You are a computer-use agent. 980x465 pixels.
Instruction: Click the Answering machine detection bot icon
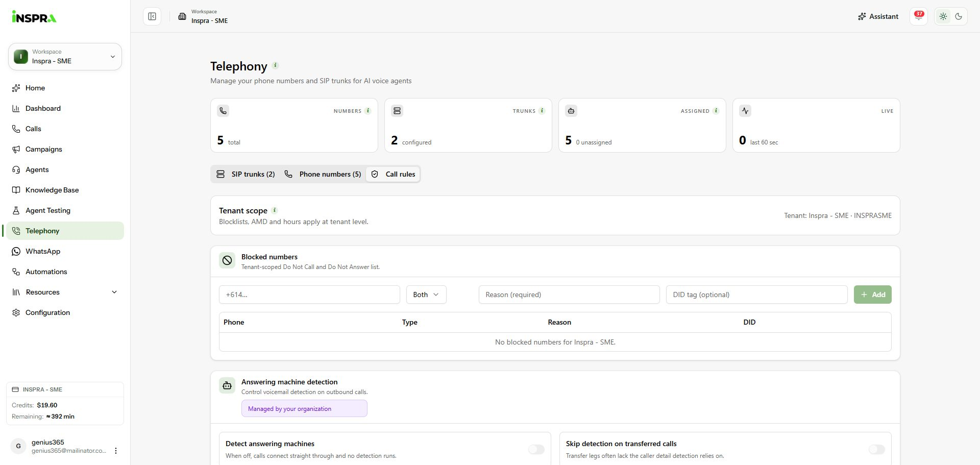click(227, 385)
